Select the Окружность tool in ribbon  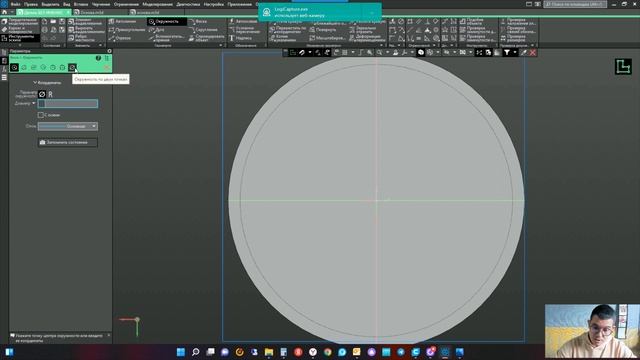pos(167,21)
